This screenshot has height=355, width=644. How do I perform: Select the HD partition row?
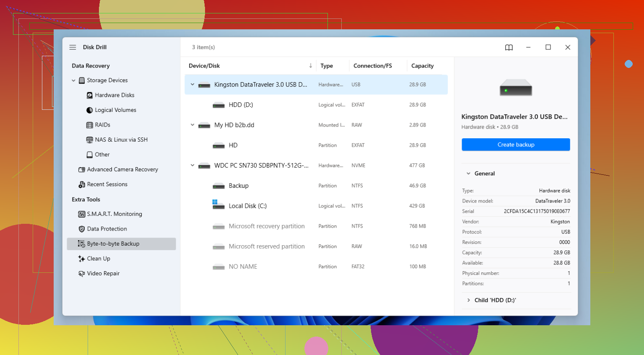[316, 145]
